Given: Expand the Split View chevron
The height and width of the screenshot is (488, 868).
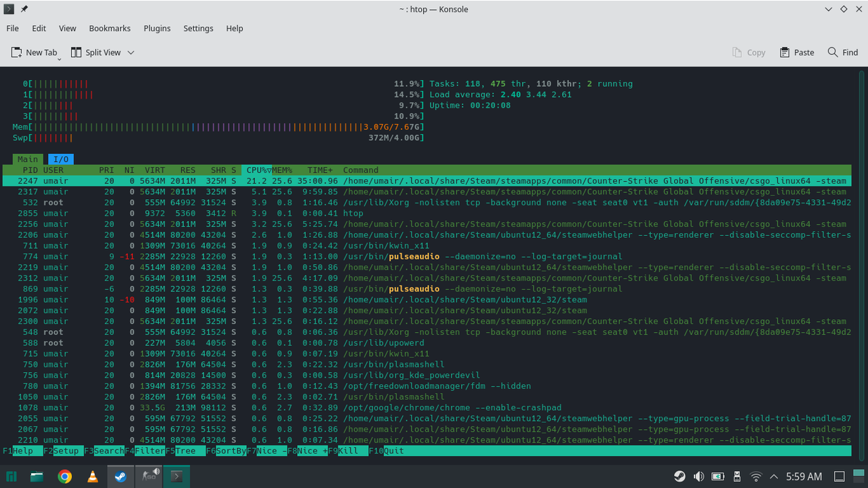Looking at the screenshot, I should (x=131, y=52).
